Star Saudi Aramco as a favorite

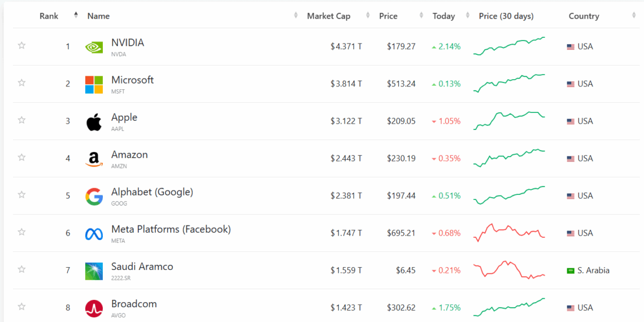coord(21,269)
